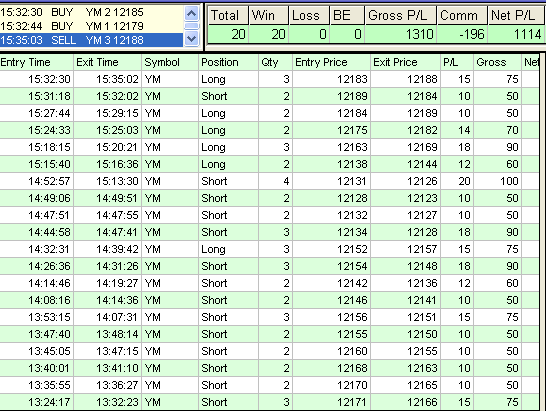Select the 15:35:03 SELL YM order row

[91, 40]
